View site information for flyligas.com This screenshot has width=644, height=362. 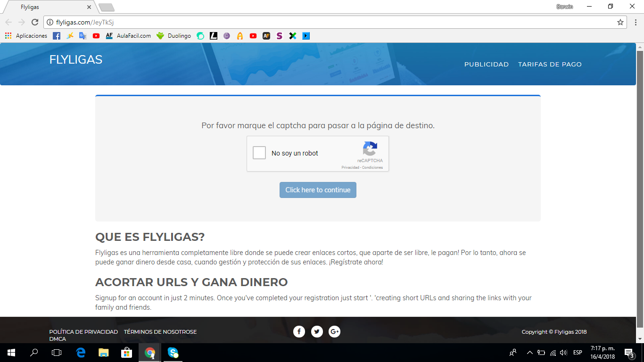coord(50,22)
